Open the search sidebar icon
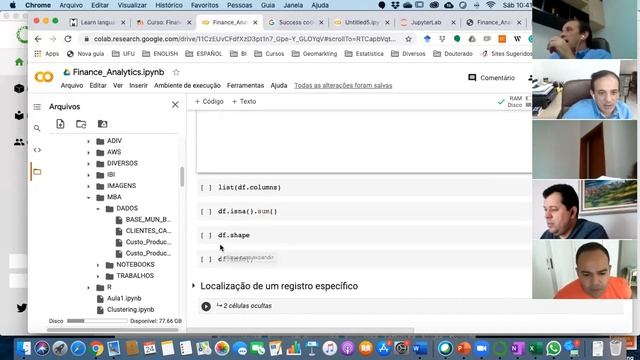Viewport: 640px width, 360px height. (37, 128)
